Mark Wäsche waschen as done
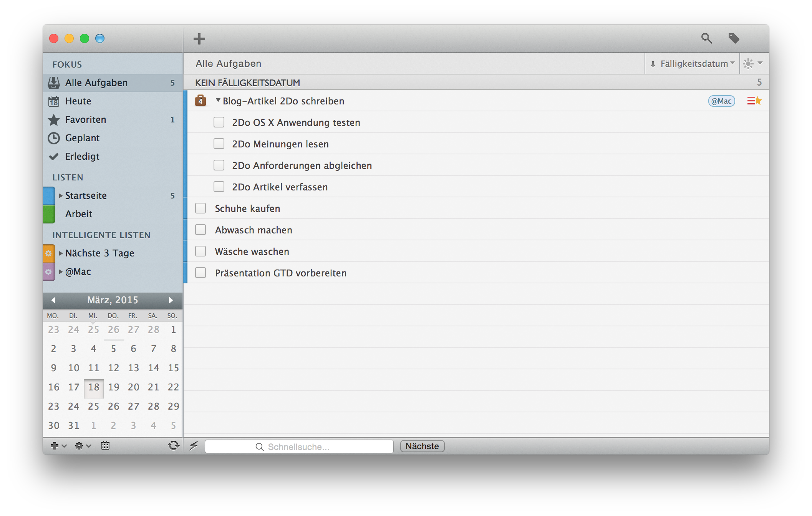 click(201, 251)
